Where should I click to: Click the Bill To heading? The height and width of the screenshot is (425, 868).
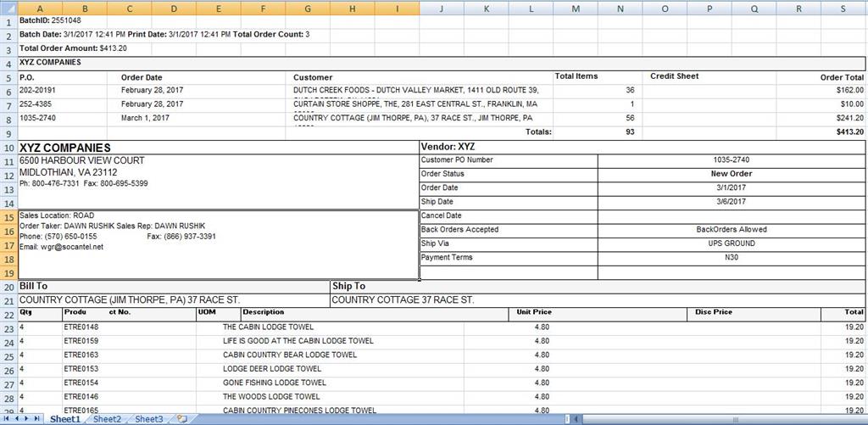point(33,286)
